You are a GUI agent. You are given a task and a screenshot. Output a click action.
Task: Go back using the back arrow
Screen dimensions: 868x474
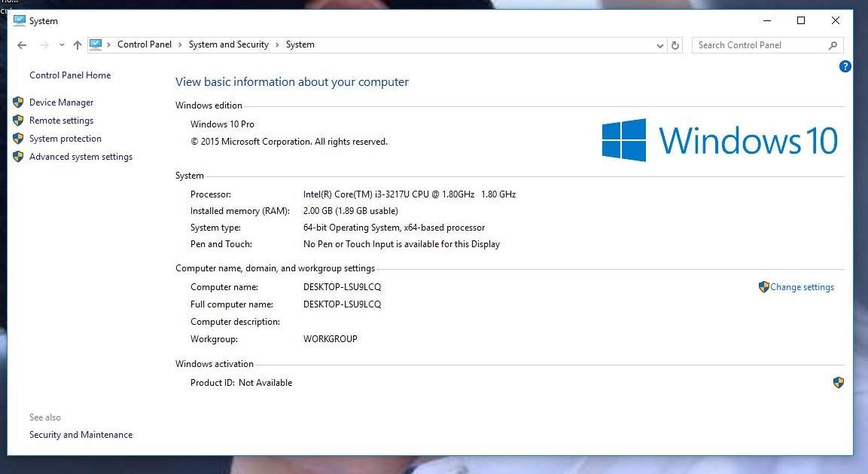22,45
